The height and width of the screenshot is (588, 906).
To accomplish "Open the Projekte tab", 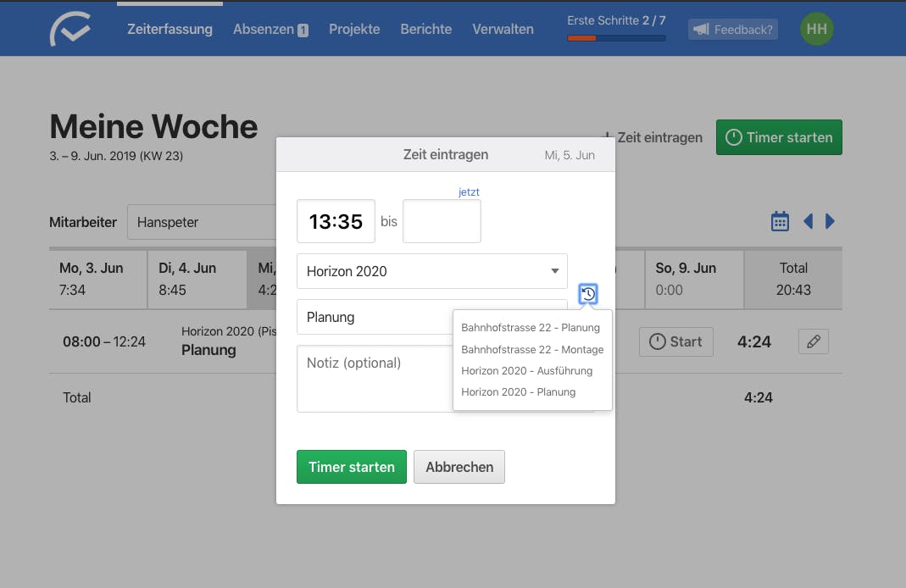I will (354, 29).
